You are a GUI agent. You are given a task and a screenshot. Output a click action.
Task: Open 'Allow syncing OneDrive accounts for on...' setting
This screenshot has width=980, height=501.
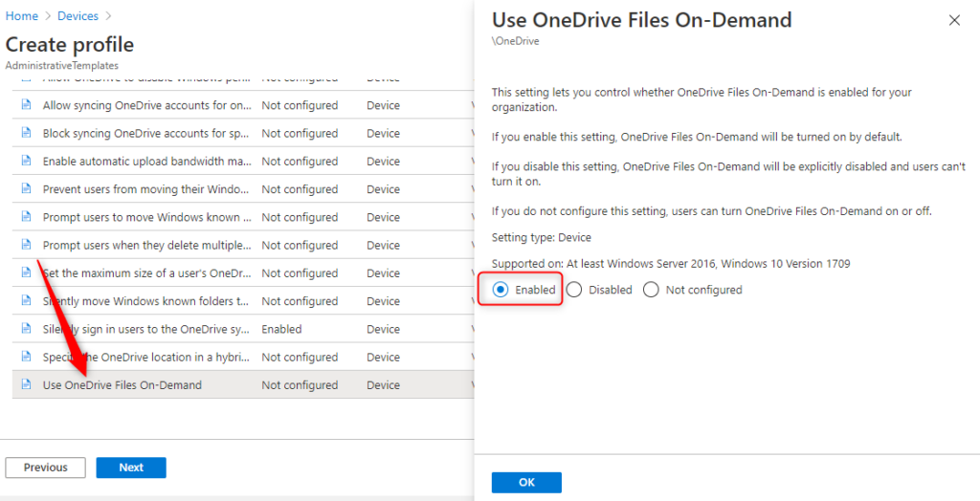click(147, 105)
